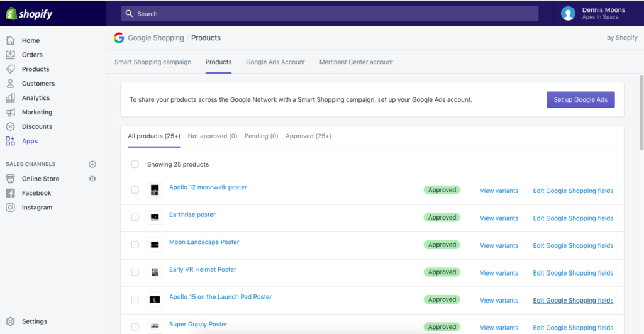Click the Analytics bar chart icon
This screenshot has width=644, height=334.
pyautogui.click(x=10, y=97)
